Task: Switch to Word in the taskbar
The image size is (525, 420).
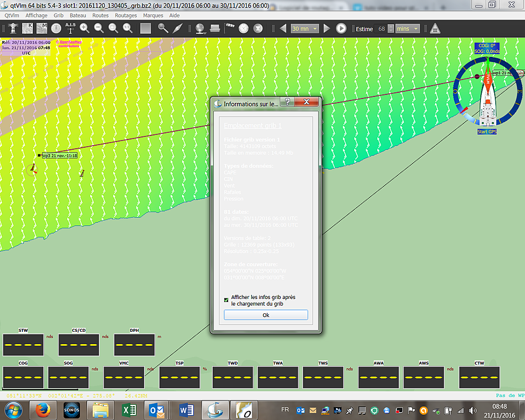Action: pos(187,410)
